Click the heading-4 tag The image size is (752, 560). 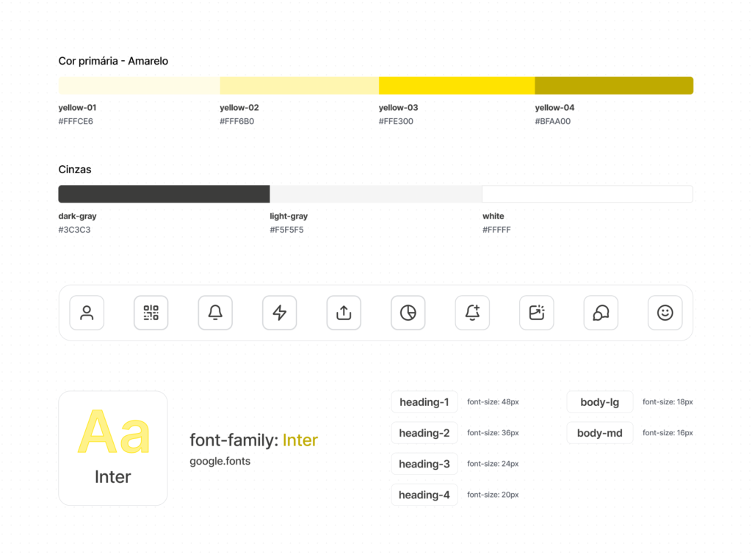[x=424, y=495]
